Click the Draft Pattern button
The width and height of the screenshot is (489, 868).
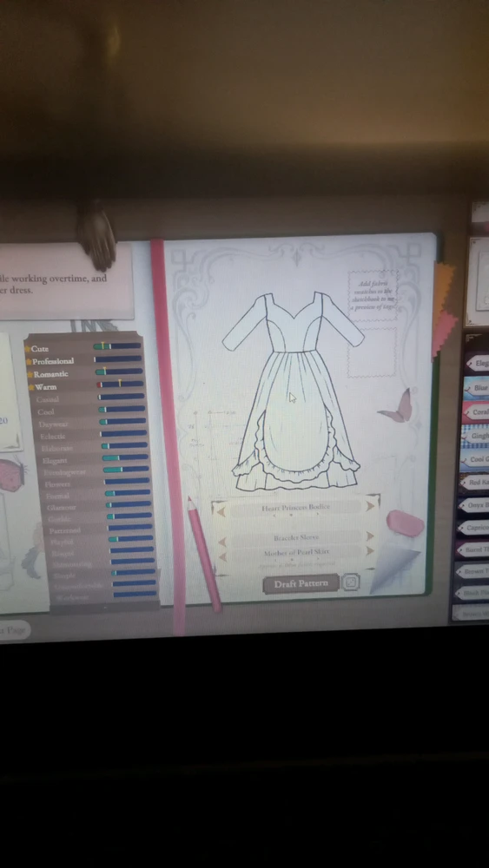(301, 583)
